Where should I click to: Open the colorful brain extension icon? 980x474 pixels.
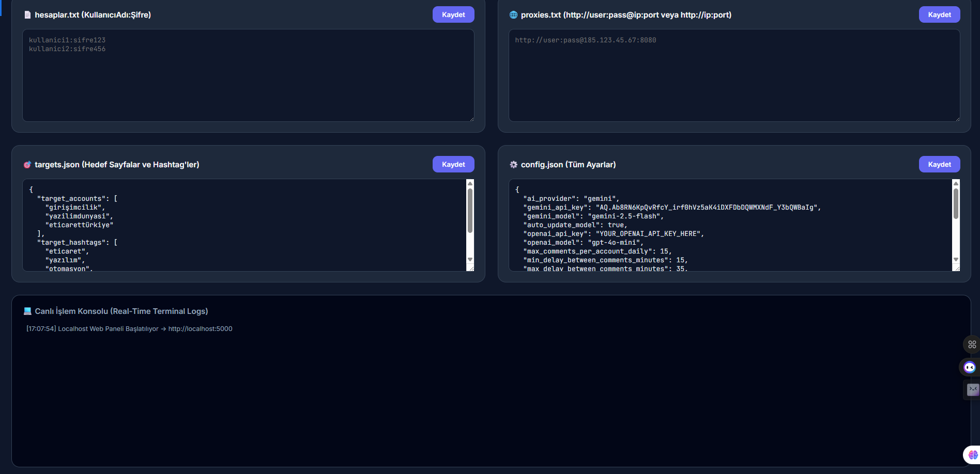pyautogui.click(x=973, y=455)
